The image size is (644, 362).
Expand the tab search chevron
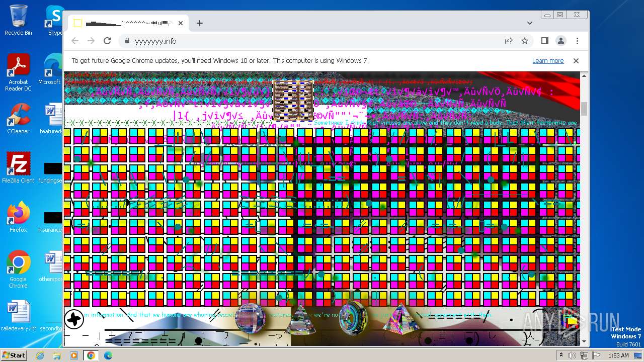point(530,23)
